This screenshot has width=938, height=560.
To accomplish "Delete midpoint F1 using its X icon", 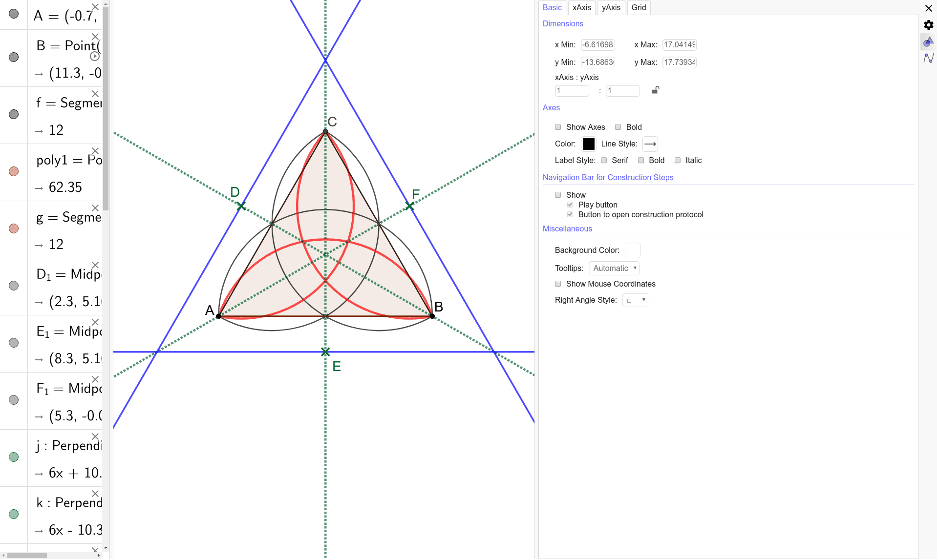I will pyautogui.click(x=95, y=379).
